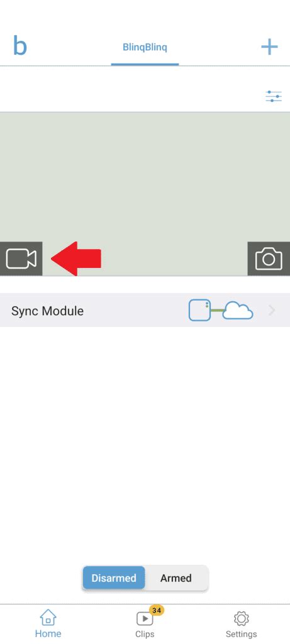Expand Sync Module details with the chevron
Screen dimensions: 290x644
pyautogui.click(x=272, y=311)
